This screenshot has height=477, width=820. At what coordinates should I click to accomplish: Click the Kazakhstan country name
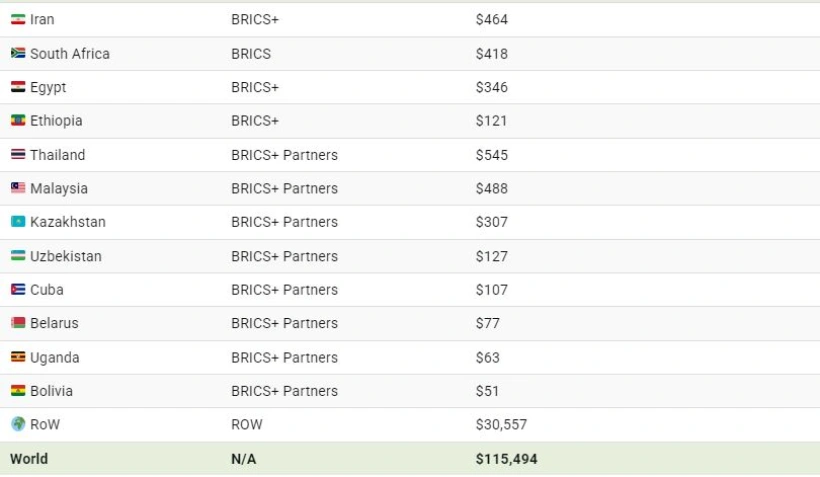[68, 222]
